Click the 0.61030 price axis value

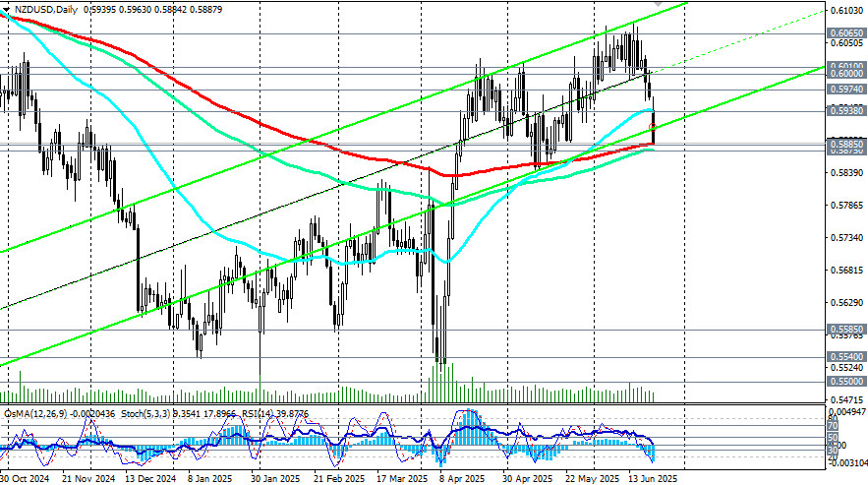[x=846, y=11]
